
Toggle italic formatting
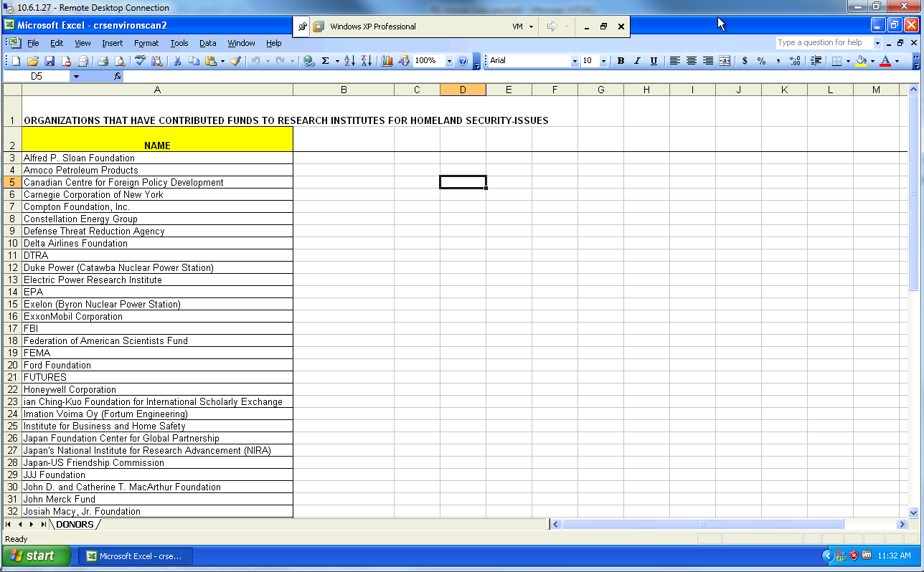click(x=637, y=61)
